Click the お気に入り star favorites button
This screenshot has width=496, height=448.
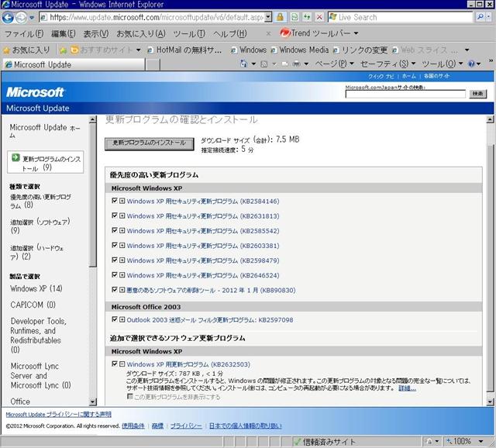pyautogui.click(x=26, y=50)
